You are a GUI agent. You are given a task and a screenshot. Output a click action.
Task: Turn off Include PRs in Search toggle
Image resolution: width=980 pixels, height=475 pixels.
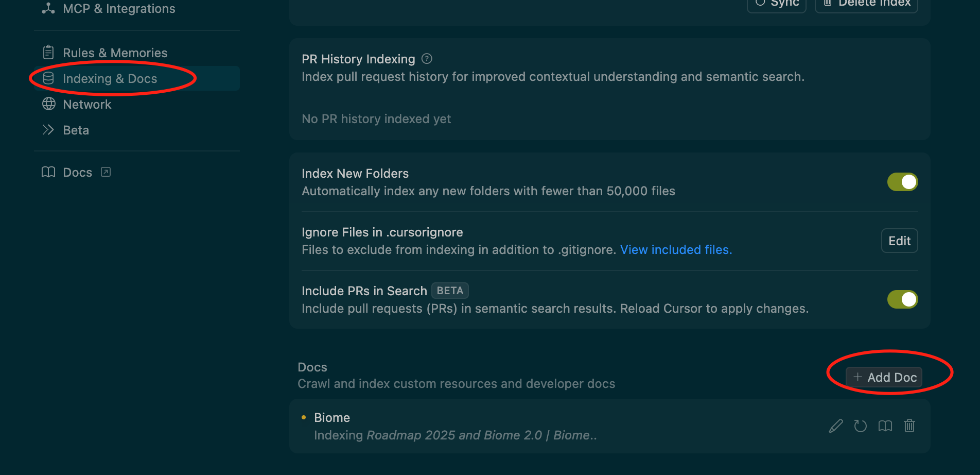[902, 299]
